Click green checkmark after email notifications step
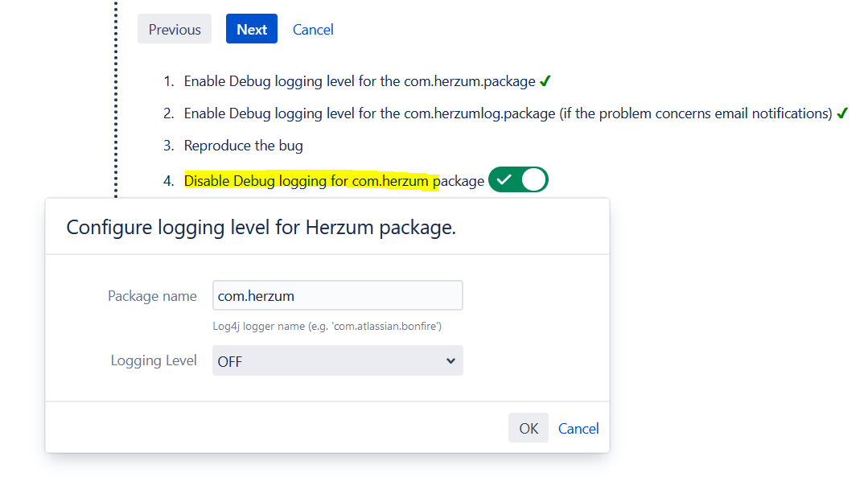The width and height of the screenshot is (868, 498). [x=842, y=113]
